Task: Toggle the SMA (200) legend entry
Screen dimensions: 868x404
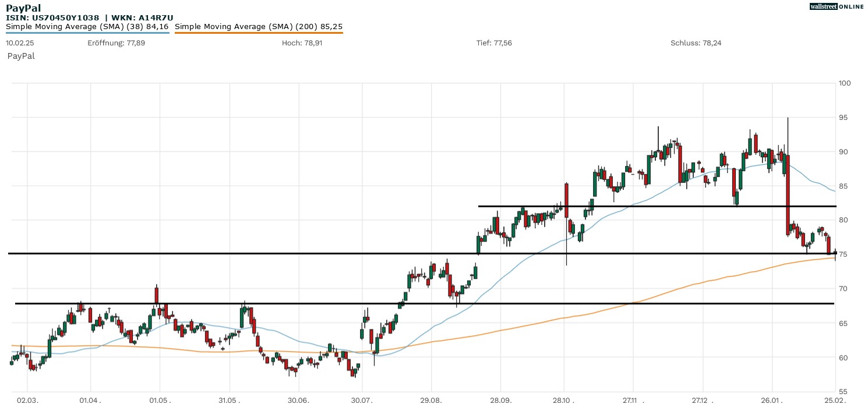Action: coord(259,26)
